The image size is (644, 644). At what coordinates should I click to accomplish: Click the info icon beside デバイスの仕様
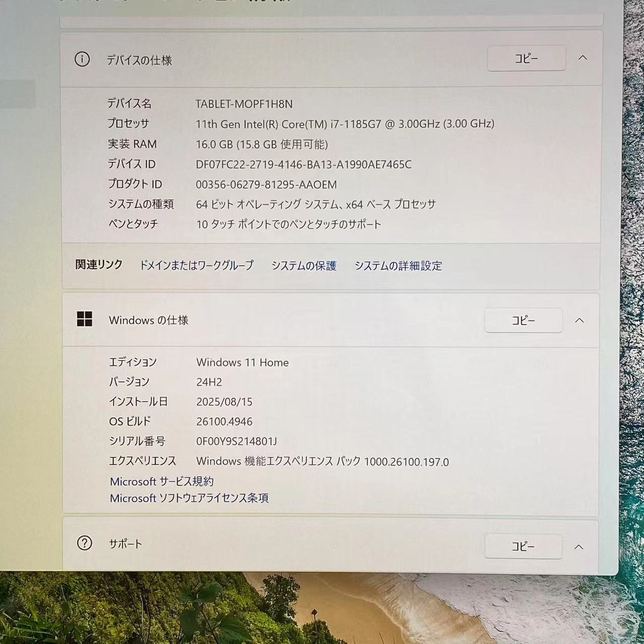point(82,60)
